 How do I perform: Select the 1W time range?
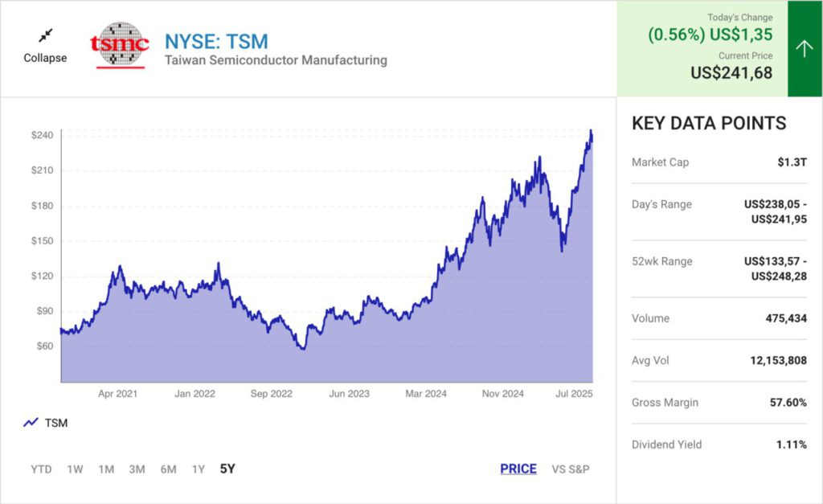point(75,469)
